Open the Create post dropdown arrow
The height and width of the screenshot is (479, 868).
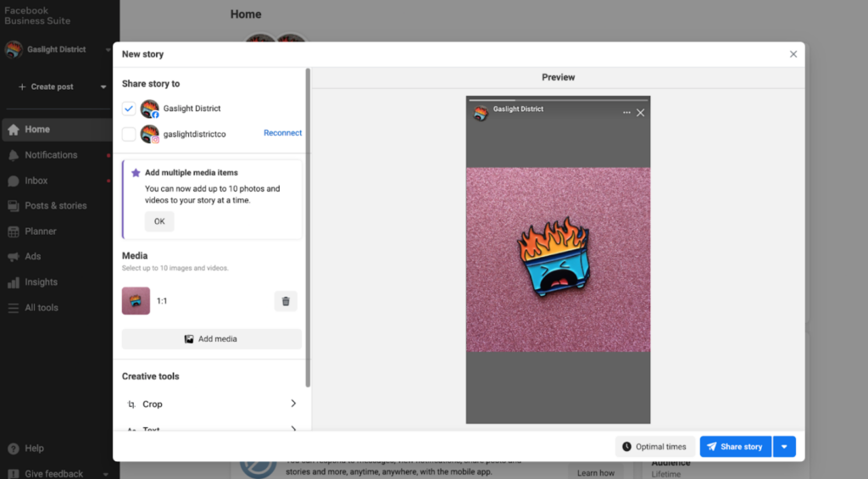coord(103,87)
